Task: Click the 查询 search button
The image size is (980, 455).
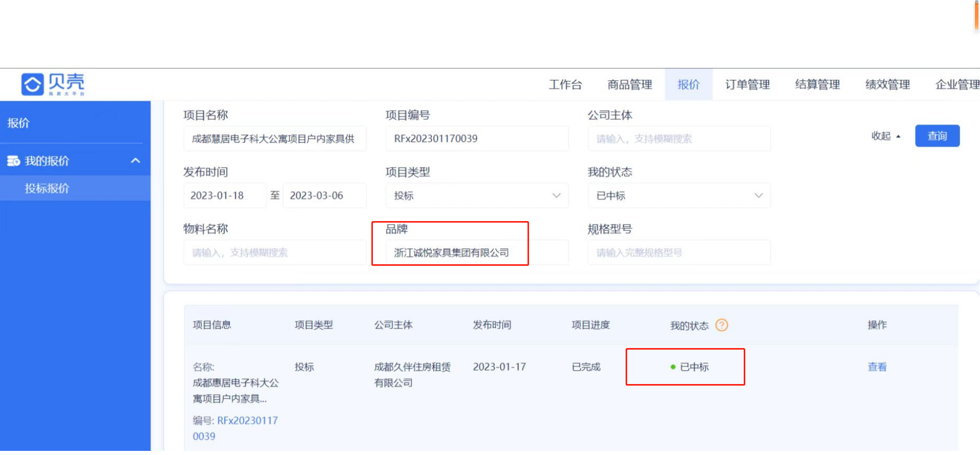Action: pyautogui.click(x=937, y=136)
